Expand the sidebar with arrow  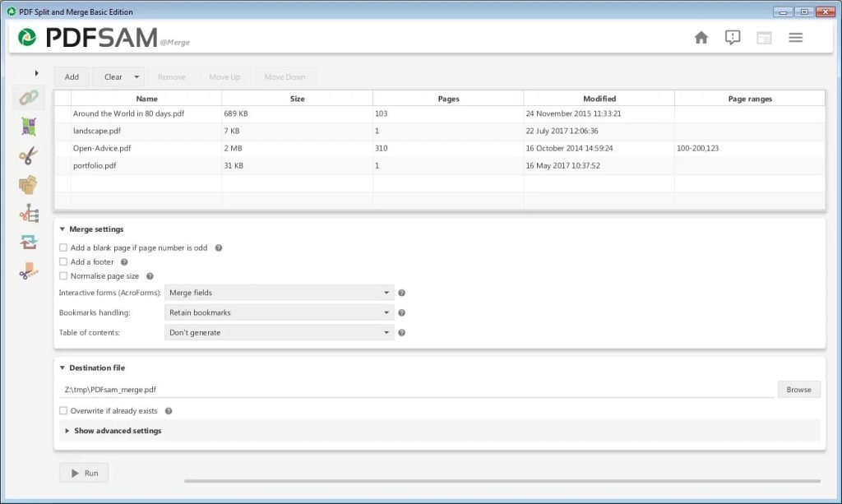pyautogui.click(x=36, y=73)
